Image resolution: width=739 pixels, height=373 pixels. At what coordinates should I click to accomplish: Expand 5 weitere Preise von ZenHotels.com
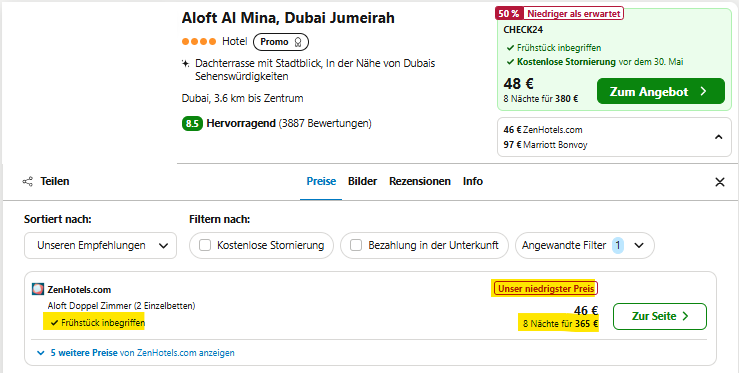136,353
